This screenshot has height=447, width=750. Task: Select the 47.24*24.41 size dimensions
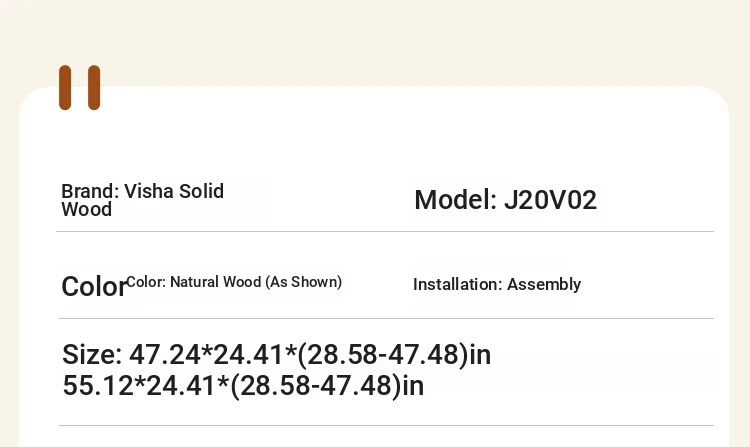tap(207, 355)
